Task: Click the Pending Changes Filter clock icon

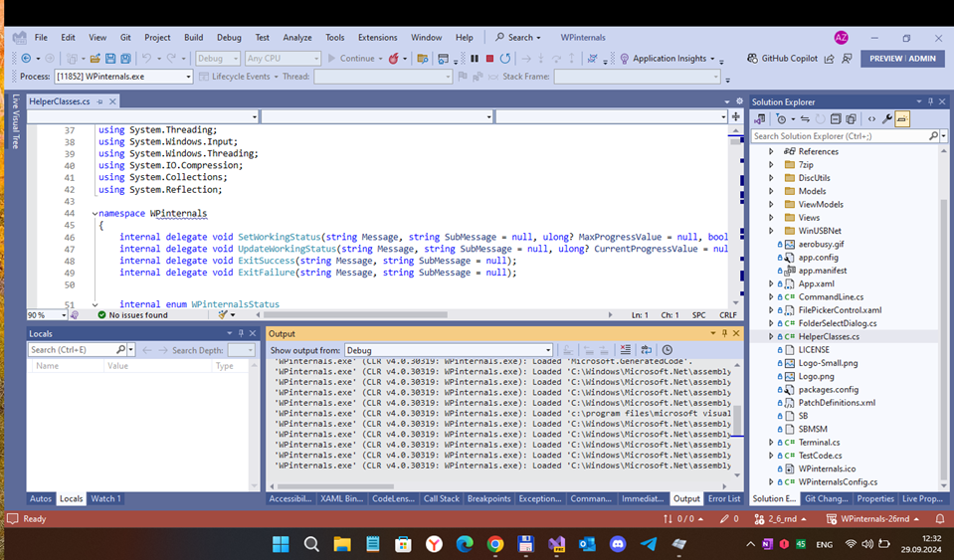Action: pos(784,119)
